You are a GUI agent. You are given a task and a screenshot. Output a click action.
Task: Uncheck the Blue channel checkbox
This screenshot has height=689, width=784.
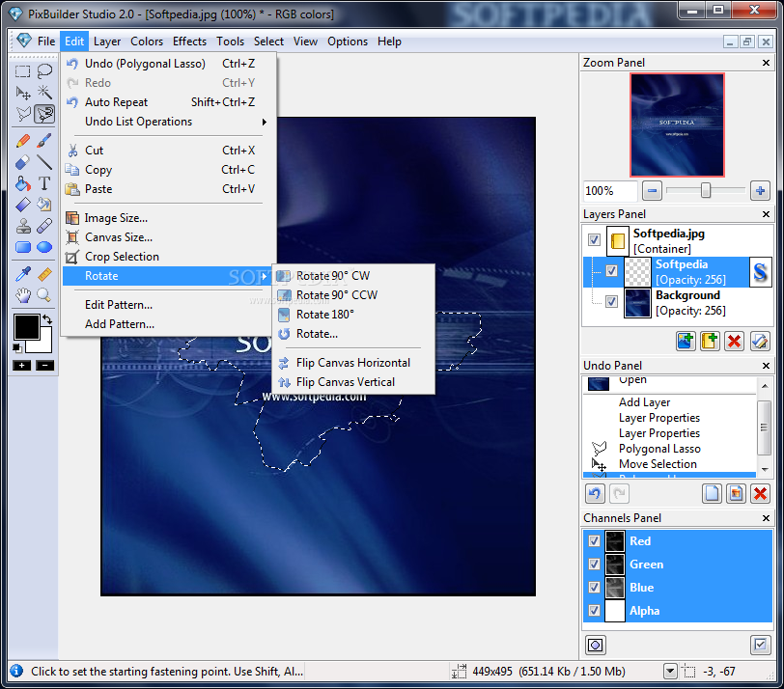click(x=594, y=587)
